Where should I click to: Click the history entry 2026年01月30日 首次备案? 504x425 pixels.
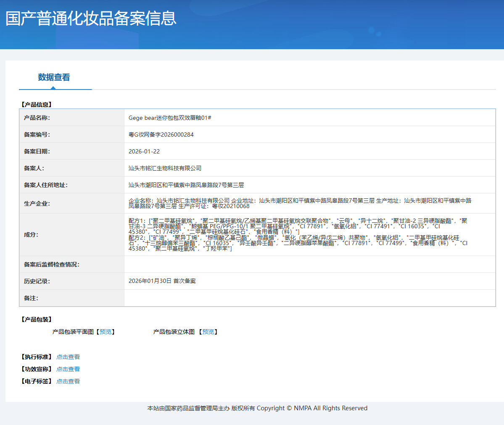[162, 281]
